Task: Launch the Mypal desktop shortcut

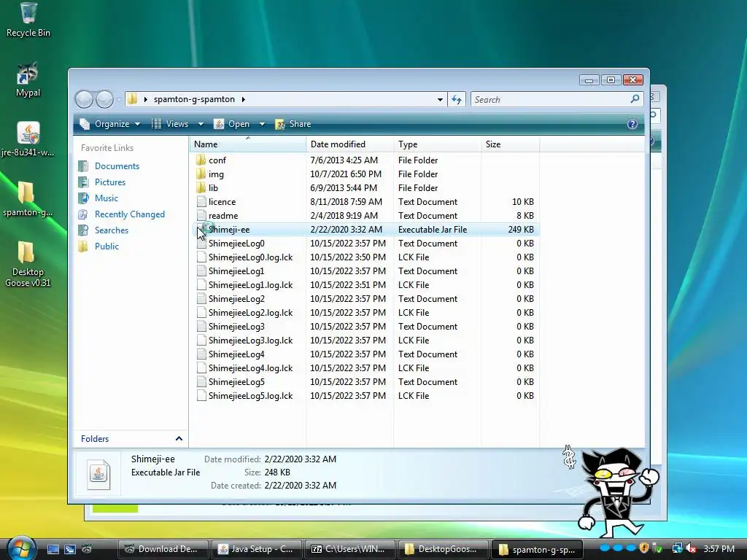Action: 28,79
